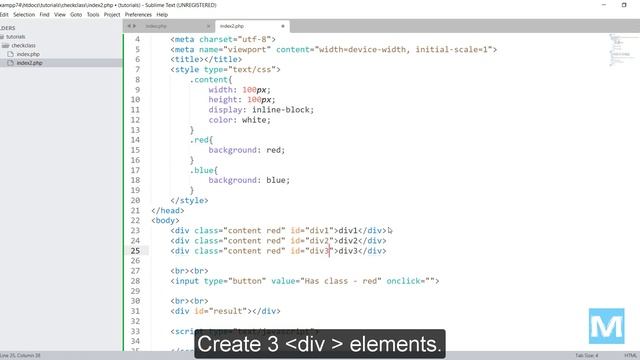Change the Tab Size setting in the status bar
This screenshot has height=360, width=640.
tap(587, 356)
